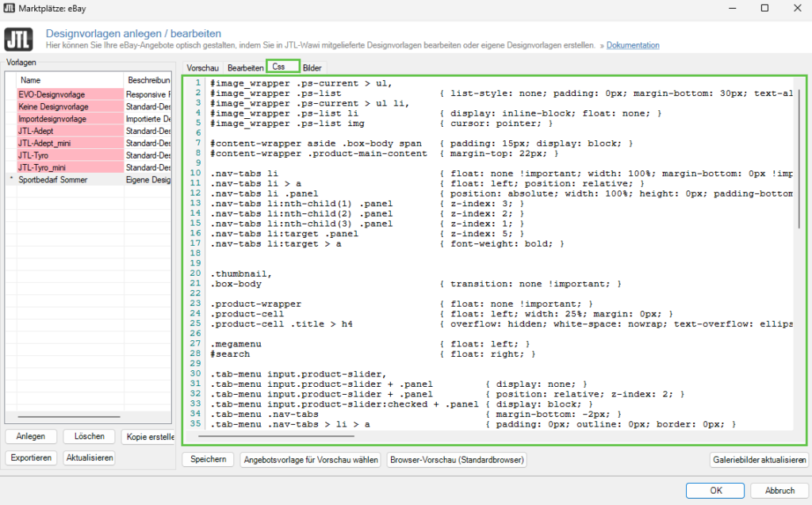
Task: Open Browser-Vorschau (Standardbrowser)
Action: [x=456, y=460]
